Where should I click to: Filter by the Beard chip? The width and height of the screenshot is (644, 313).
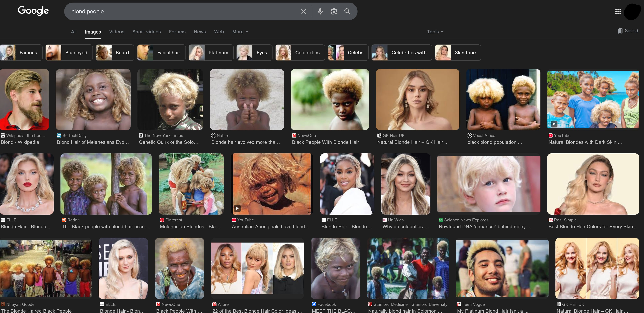(x=115, y=53)
